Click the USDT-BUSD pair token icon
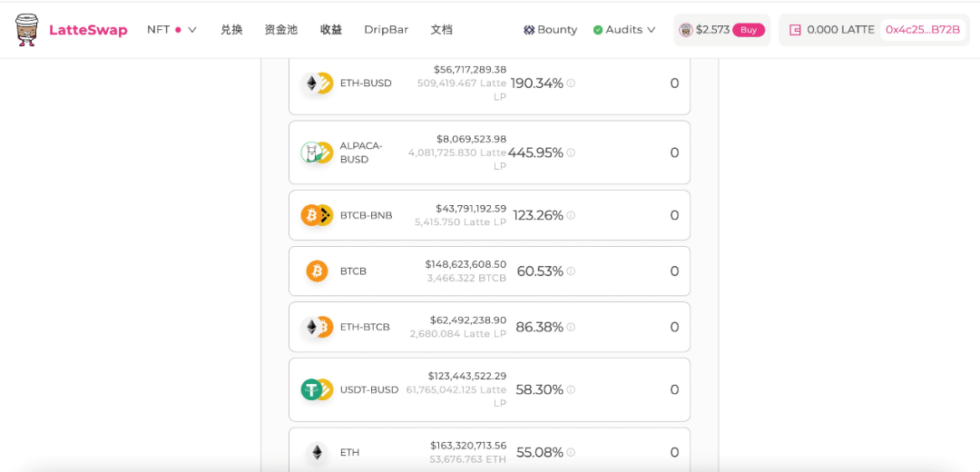This screenshot has width=980, height=472. (317, 389)
